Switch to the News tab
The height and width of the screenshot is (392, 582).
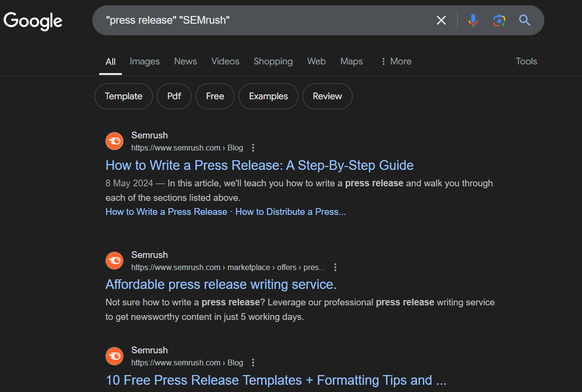(x=186, y=61)
